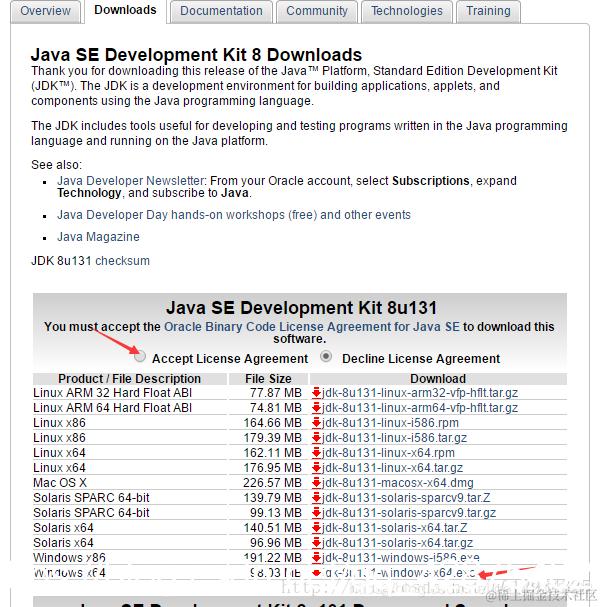
Task: Download jdk-8u131-windows-i586.exe file link
Action: coord(401,558)
